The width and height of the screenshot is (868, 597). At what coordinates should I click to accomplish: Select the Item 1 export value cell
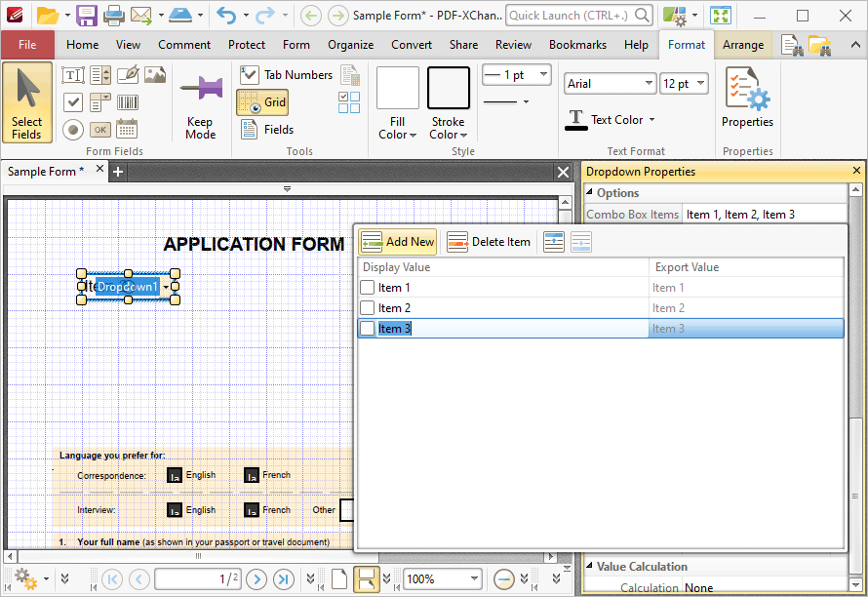point(746,288)
